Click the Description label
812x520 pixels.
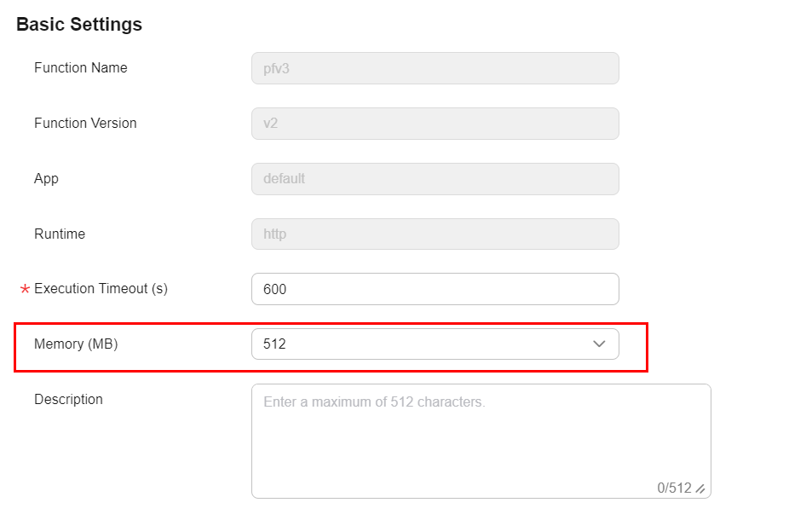(68, 400)
